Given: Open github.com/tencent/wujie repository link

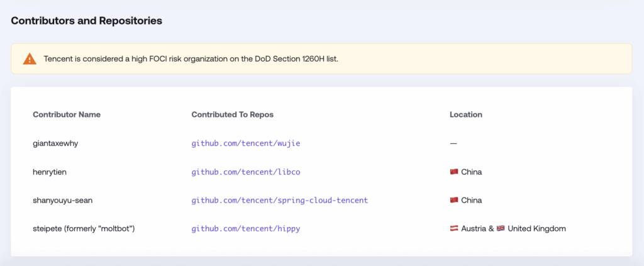Looking at the screenshot, I should tap(246, 143).
